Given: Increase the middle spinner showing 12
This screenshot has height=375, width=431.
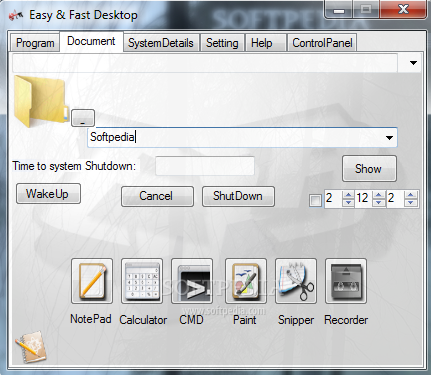Looking at the screenshot, I should [x=379, y=195].
